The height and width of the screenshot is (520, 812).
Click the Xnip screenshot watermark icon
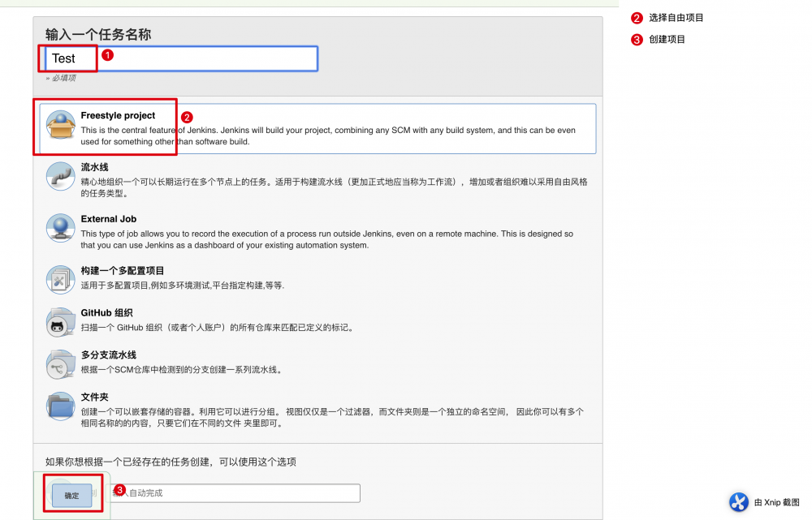tap(739, 502)
